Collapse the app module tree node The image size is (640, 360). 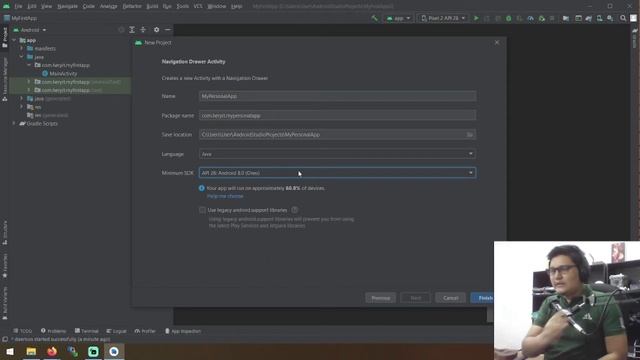point(14,40)
